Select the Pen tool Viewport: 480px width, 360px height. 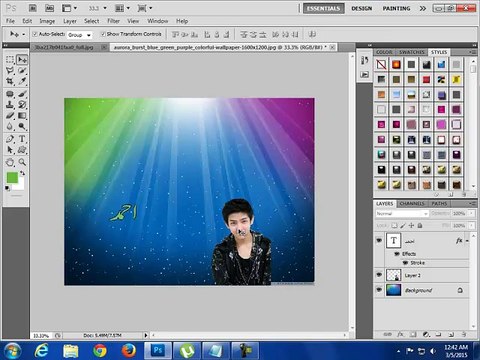10,139
